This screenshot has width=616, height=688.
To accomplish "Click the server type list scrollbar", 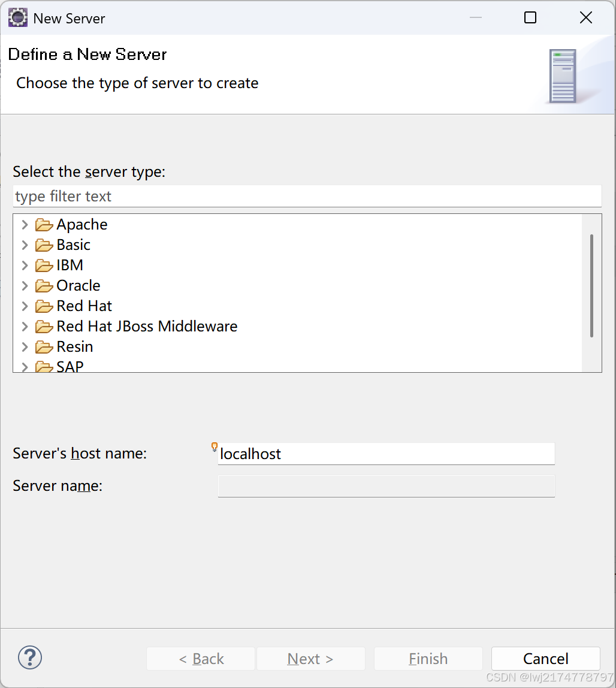I will tap(591, 286).
